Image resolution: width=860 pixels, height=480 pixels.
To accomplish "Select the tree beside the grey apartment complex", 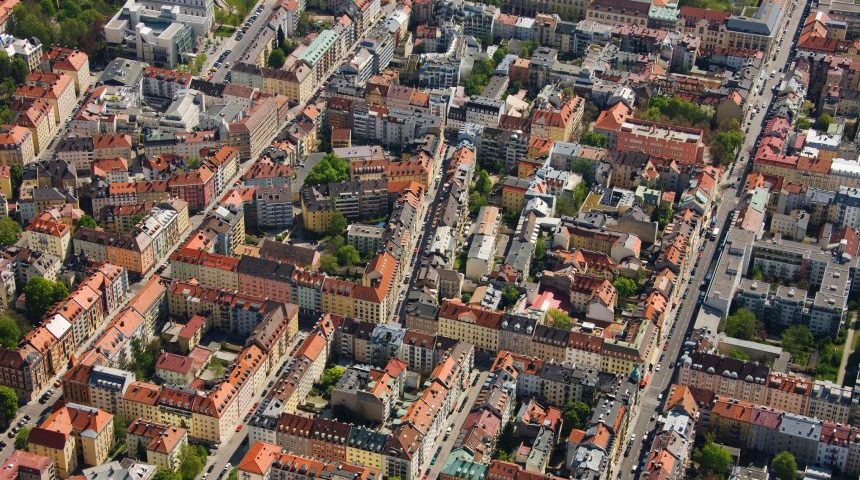I will (741, 323).
